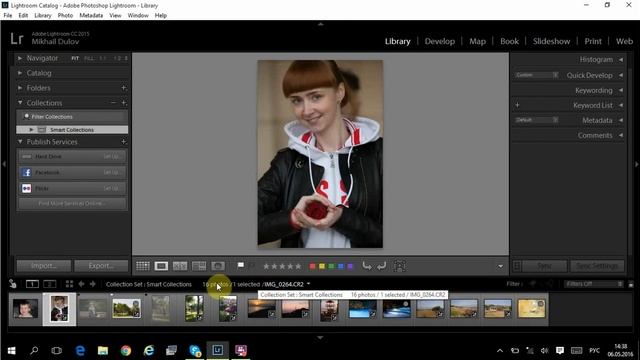Open People view icon
The image size is (640, 360).
[218, 266]
